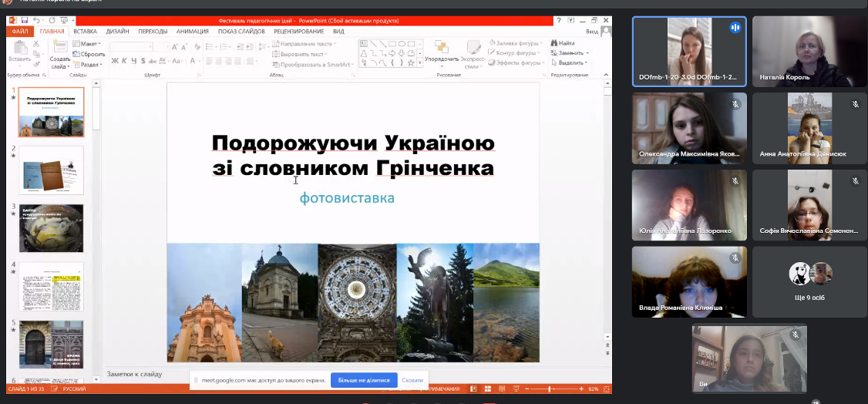868x404 pixels.
Task: Click Найти search in the editing group
Action: pyautogui.click(x=563, y=44)
